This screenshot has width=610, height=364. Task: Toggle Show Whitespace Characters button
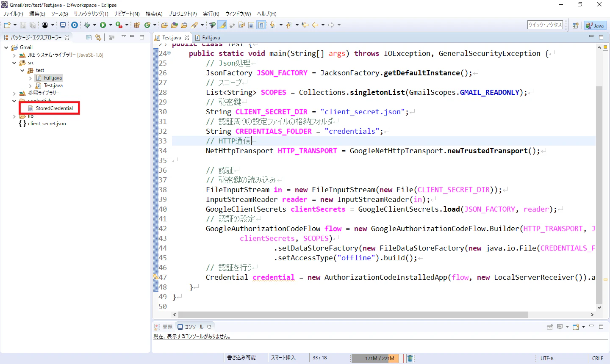pyautogui.click(x=261, y=25)
